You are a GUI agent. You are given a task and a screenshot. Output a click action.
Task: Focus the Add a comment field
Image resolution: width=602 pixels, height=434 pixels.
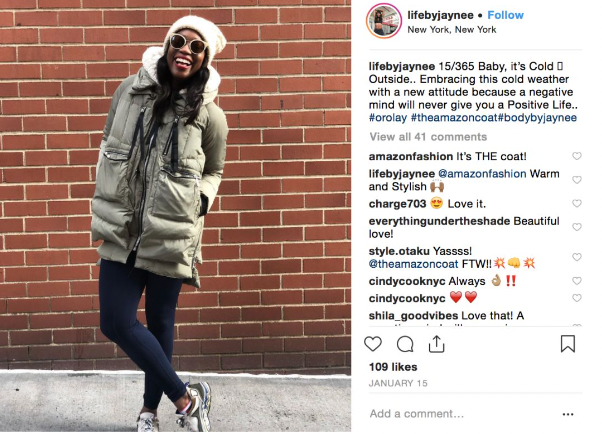click(x=461, y=414)
